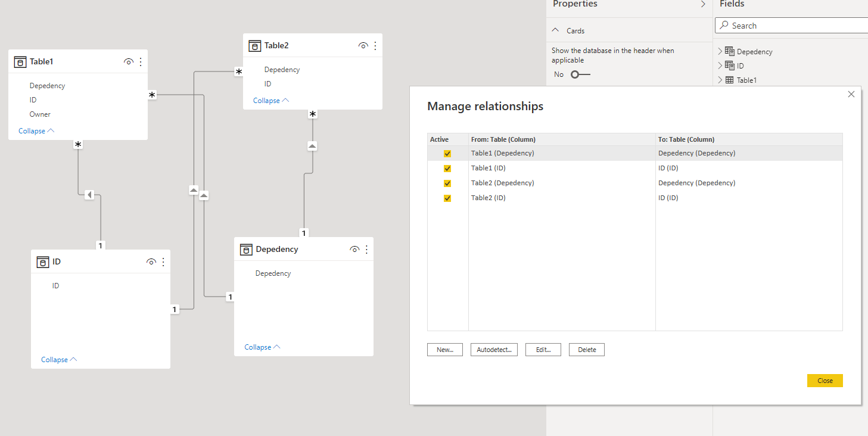
Task: Collapse the Depedency card
Action: coord(262,347)
